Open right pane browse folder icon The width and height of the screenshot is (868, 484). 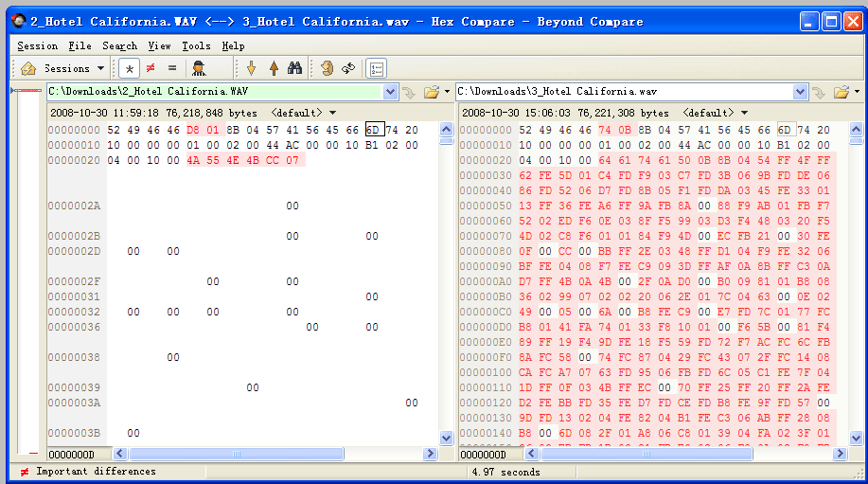(841, 92)
